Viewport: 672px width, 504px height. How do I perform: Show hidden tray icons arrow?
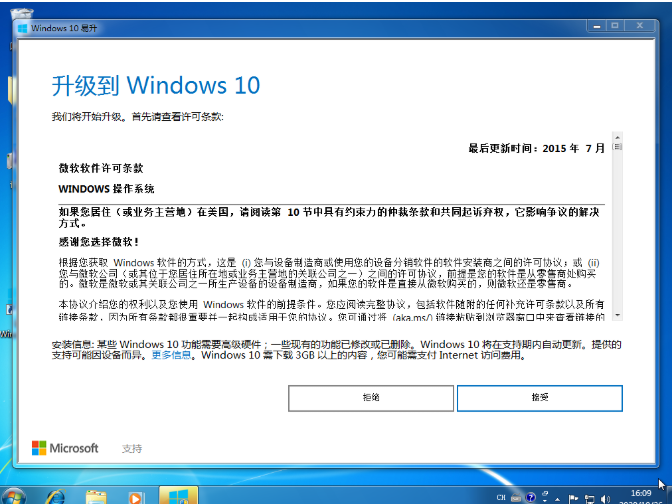(x=556, y=496)
